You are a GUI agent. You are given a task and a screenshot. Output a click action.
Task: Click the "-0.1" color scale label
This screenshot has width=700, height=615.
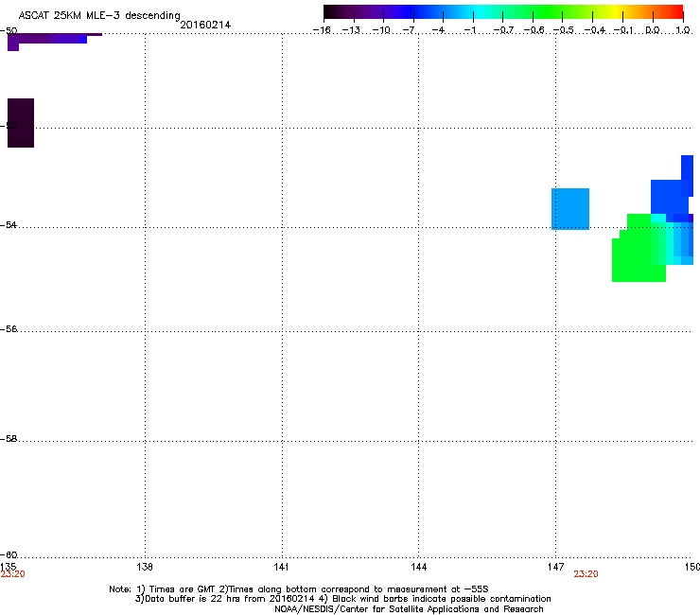pyautogui.click(x=623, y=30)
